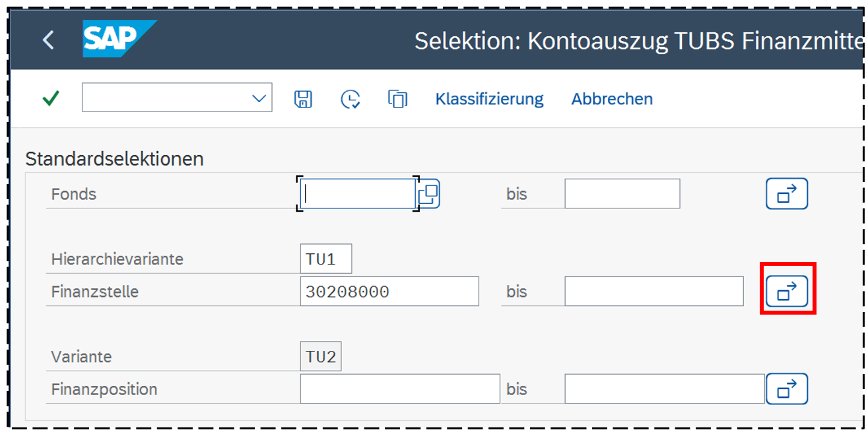Click Klassifizierung in the toolbar
The height and width of the screenshot is (434, 868).
[489, 99]
